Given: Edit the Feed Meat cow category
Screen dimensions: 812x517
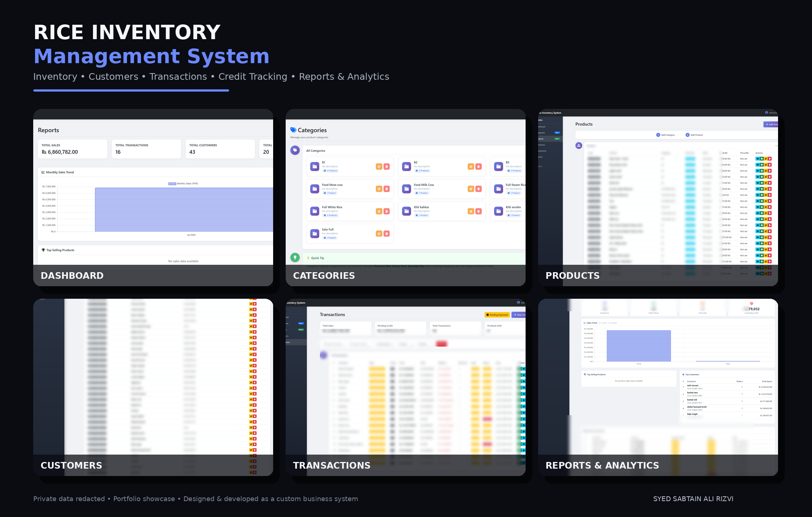Looking at the screenshot, I should (x=379, y=189).
